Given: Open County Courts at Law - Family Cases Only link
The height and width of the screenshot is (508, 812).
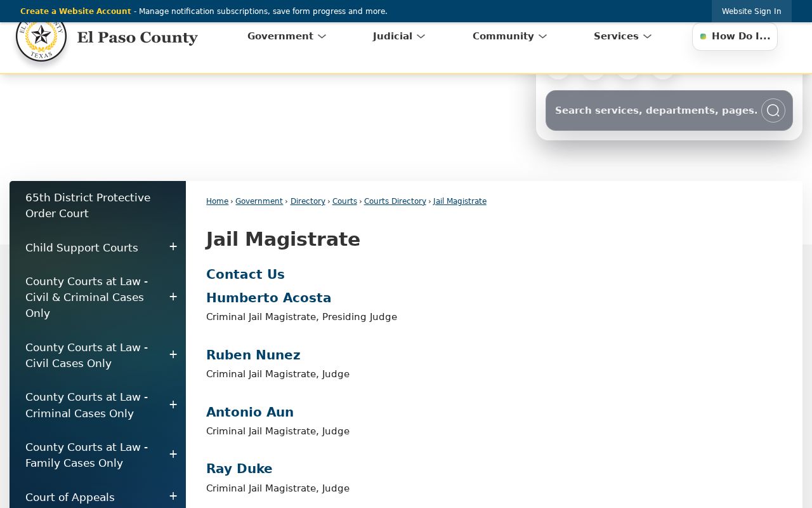Looking at the screenshot, I should (87, 455).
